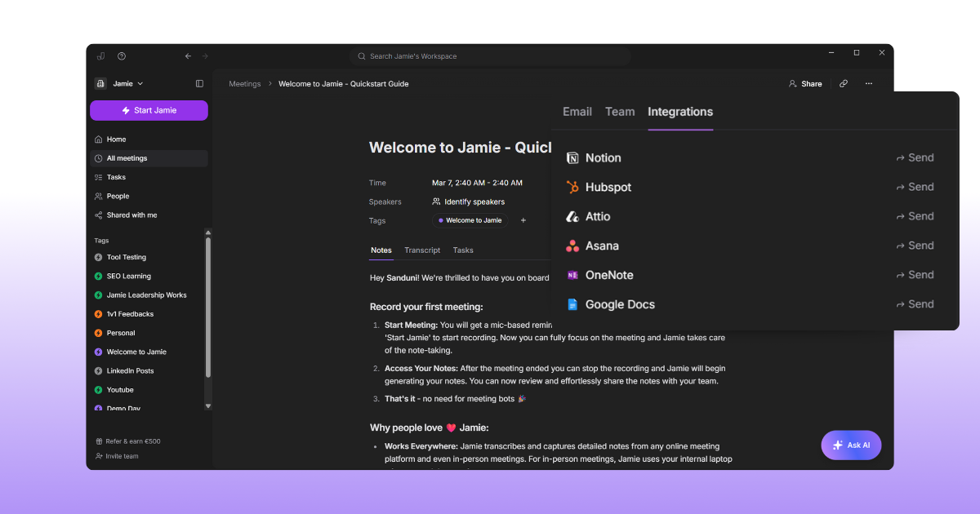The width and height of the screenshot is (980, 514).
Task: Click the tag list scrollbar up arrow
Action: coord(207,233)
